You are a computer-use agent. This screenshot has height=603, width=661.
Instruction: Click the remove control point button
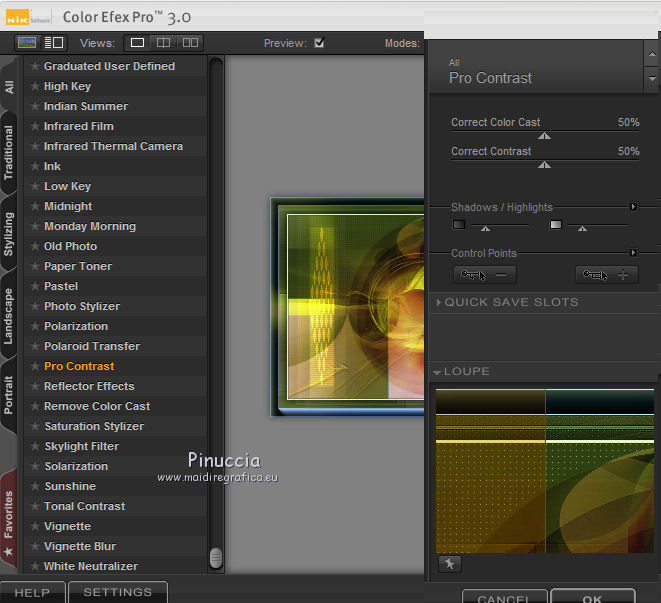(485, 275)
